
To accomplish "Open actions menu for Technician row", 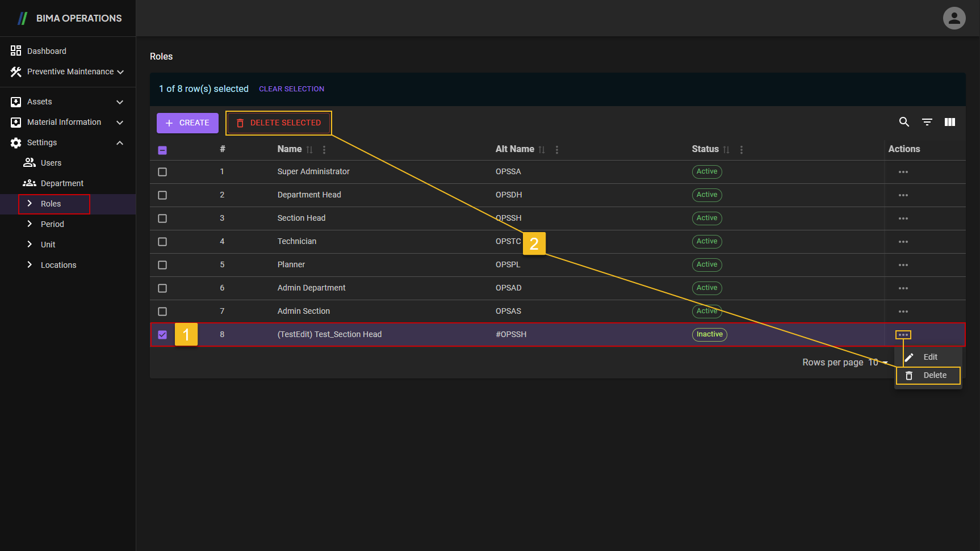I will point(903,242).
